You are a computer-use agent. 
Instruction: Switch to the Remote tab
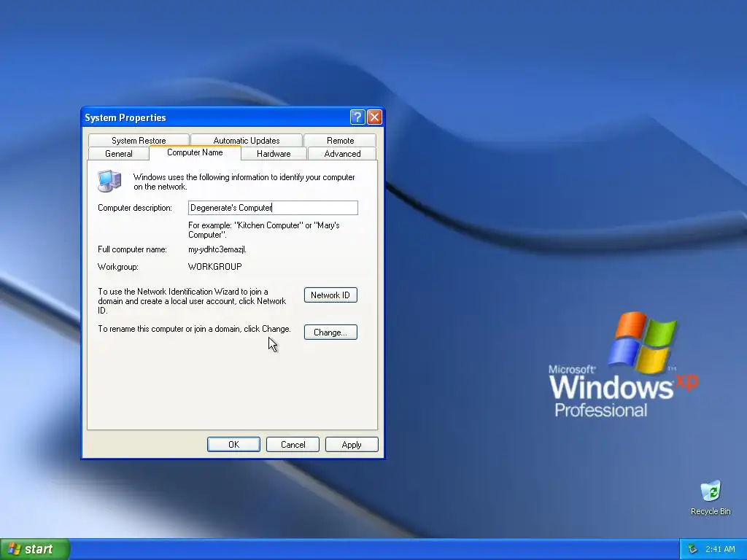point(340,140)
